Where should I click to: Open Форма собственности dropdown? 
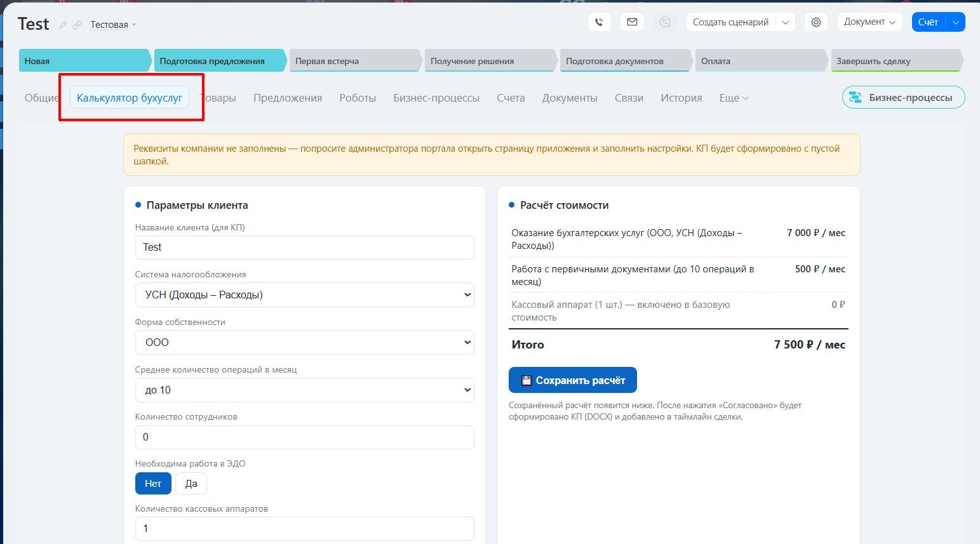click(305, 342)
